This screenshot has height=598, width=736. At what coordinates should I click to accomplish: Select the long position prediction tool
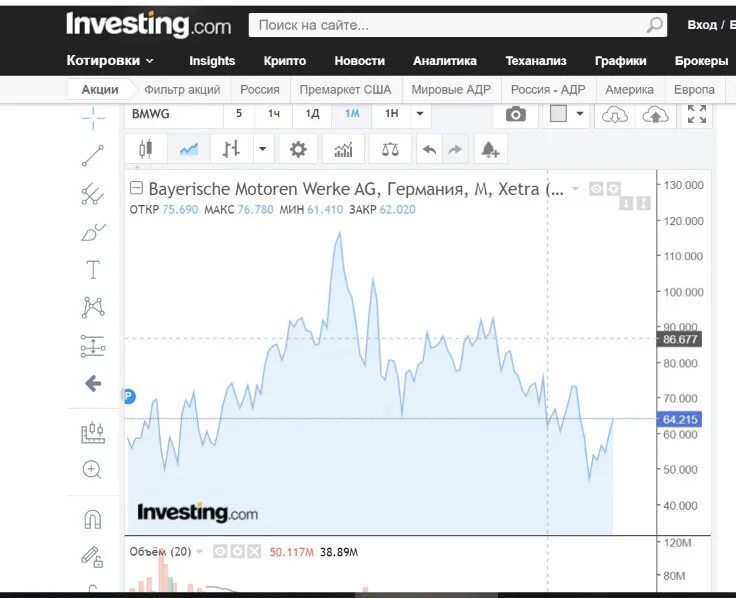tap(93, 346)
